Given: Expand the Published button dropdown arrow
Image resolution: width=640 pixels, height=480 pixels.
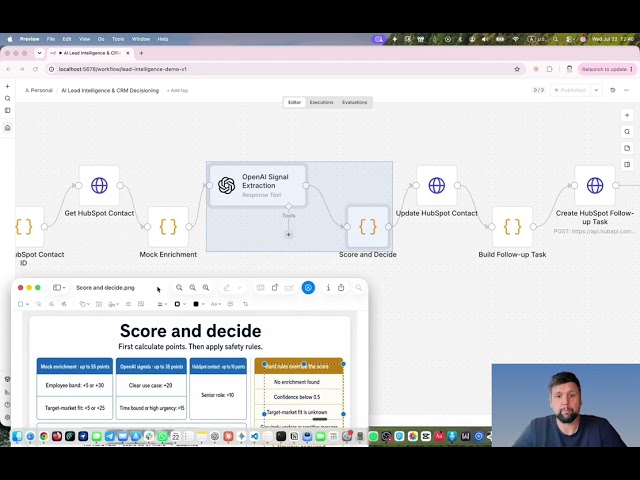Looking at the screenshot, I should click(596, 90).
